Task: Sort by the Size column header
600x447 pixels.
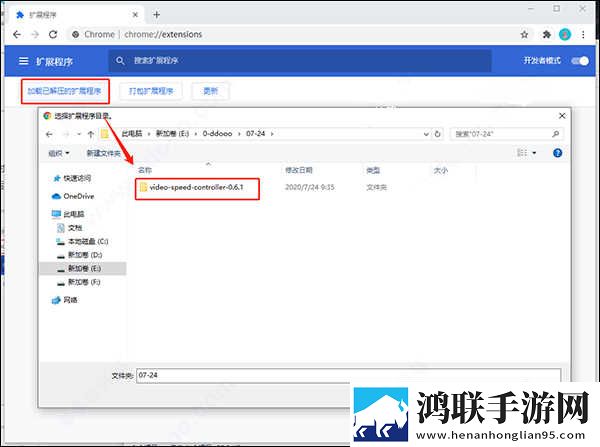Action: 440,170
